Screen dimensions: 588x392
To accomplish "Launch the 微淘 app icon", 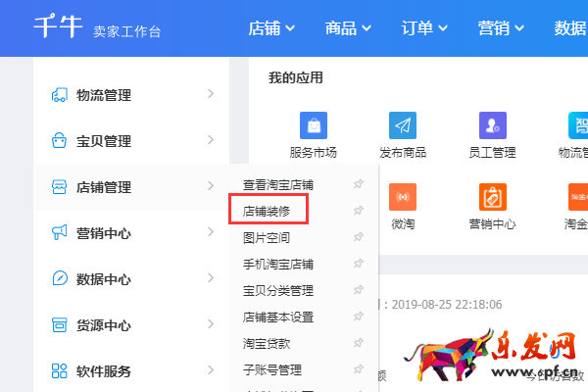I will click(x=403, y=196).
